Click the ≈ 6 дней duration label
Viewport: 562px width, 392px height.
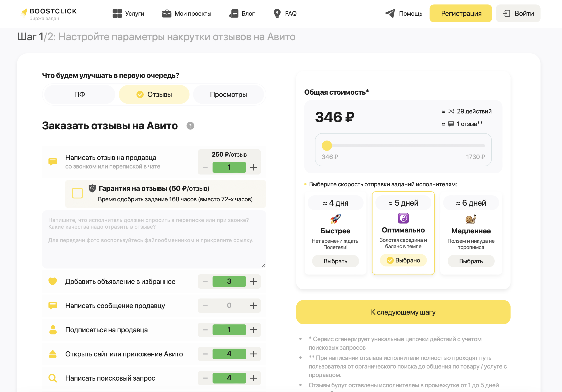[471, 203]
